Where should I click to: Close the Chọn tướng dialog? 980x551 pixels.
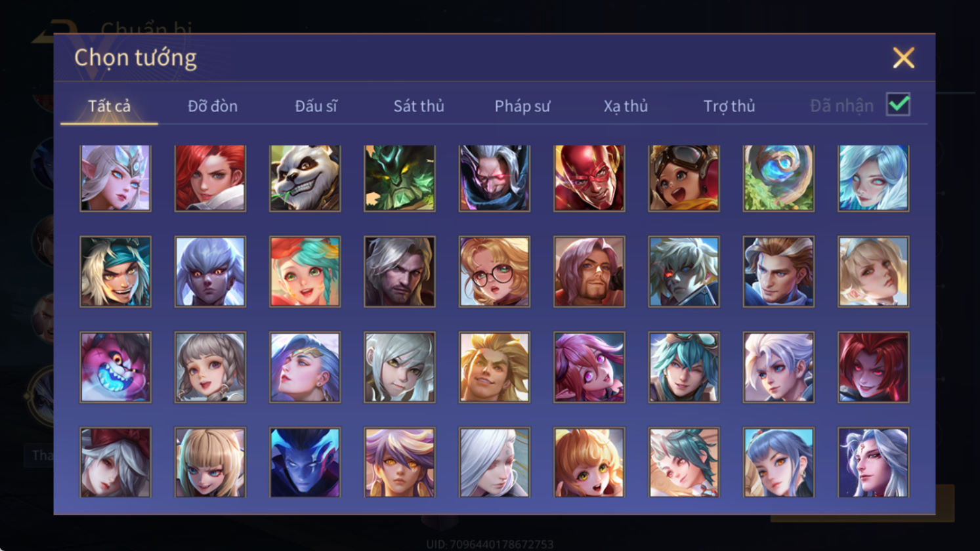point(903,58)
